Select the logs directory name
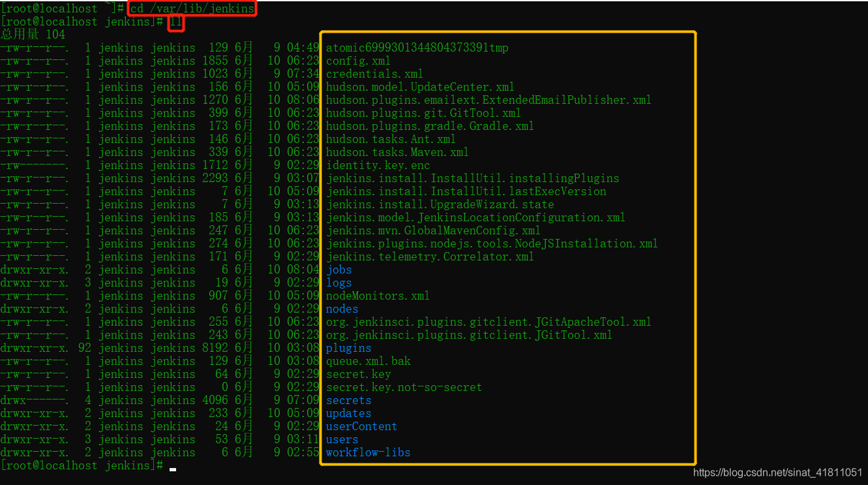Screen dimensions: 868x485 (x=339, y=283)
